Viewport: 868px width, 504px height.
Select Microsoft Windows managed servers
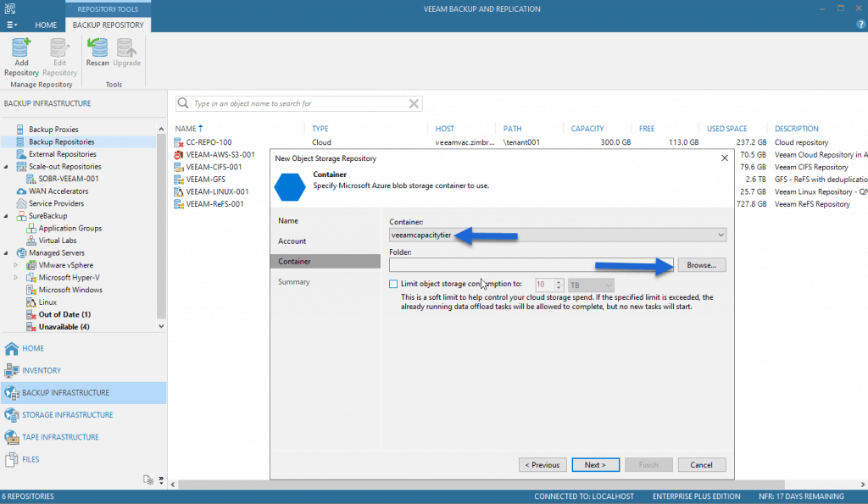[x=70, y=290]
